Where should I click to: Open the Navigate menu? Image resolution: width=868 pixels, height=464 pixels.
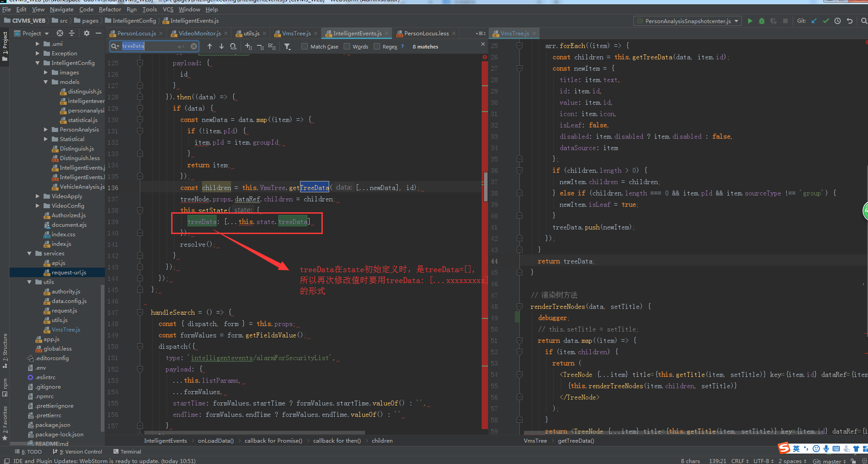[62, 9]
